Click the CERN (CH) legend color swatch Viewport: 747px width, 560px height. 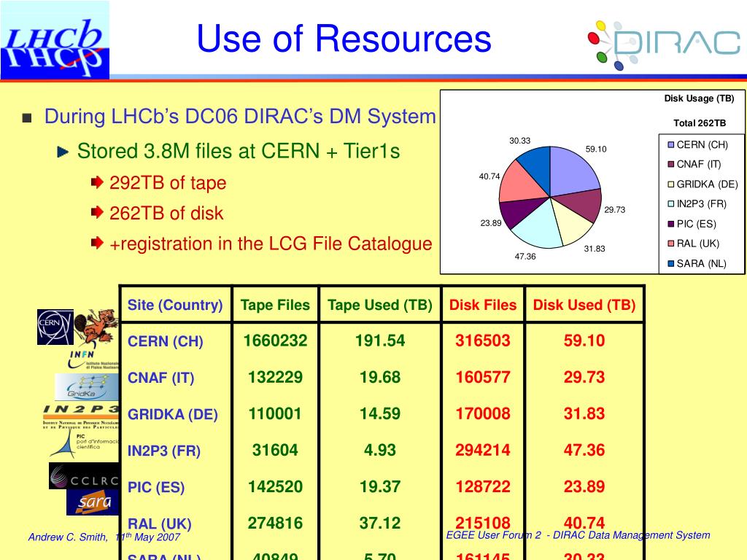[x=671, y=145]
